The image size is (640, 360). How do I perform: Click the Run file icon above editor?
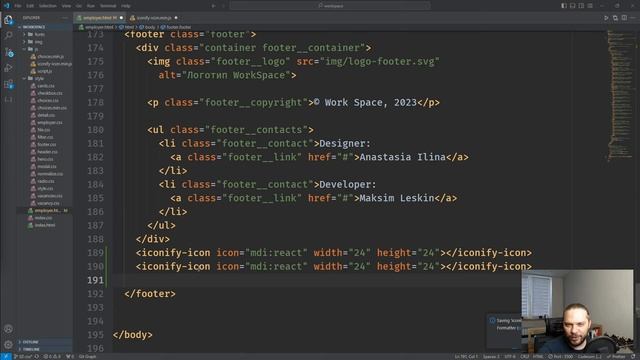coord(606,18)
